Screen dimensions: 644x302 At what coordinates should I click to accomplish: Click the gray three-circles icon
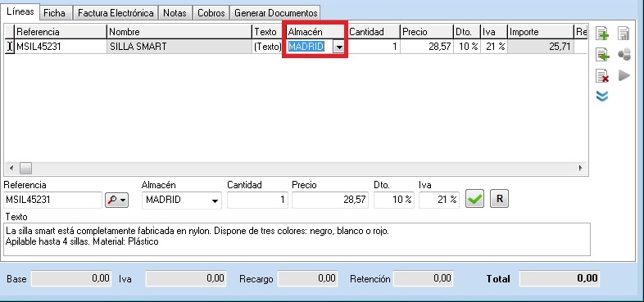(624, 55)
